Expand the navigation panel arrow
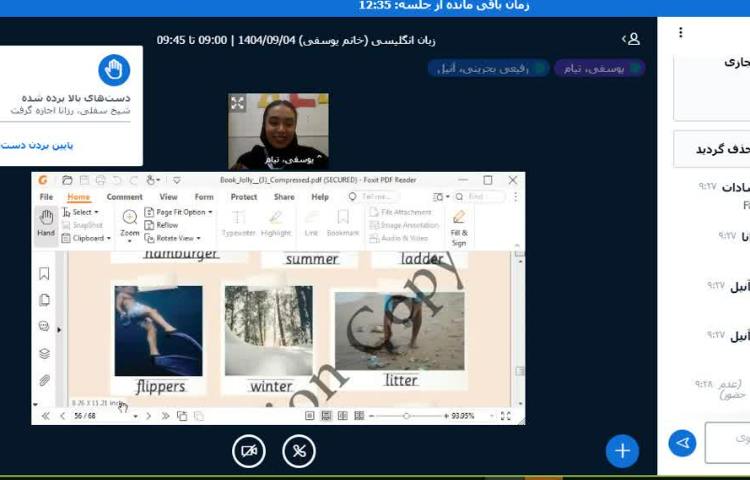This screenshot has height=480, width=750. (x=59, y=330)
